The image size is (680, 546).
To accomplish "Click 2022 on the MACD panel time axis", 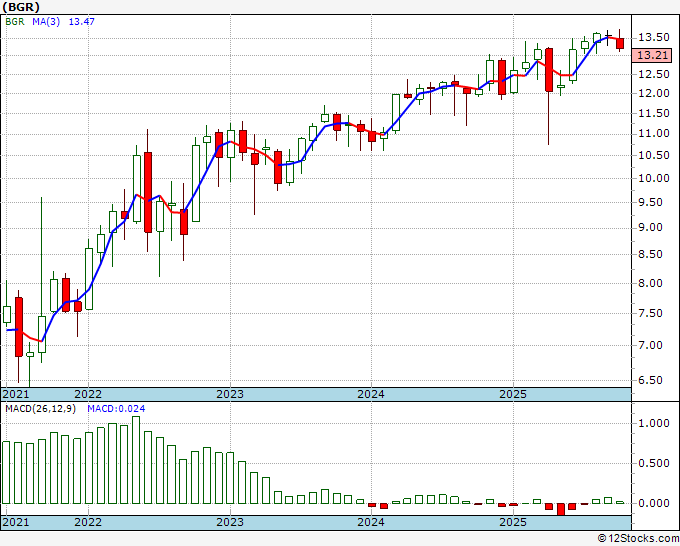I will pos(88,522).
